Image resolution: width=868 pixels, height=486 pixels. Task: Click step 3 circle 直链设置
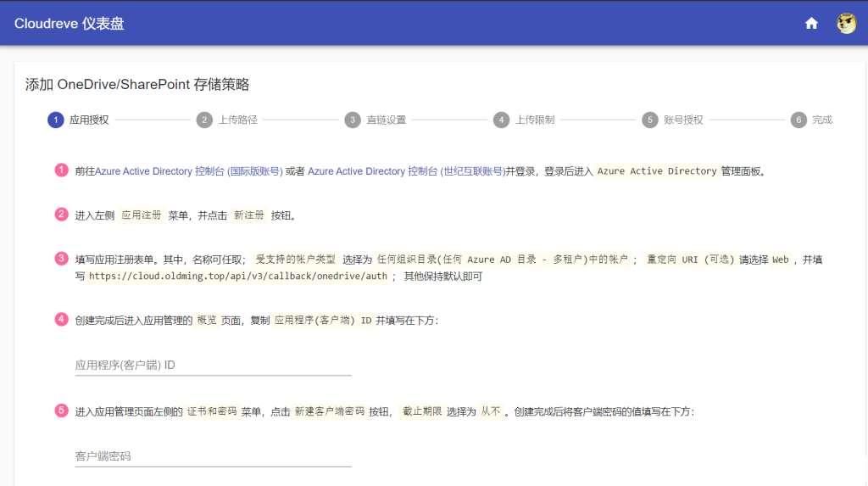coord(353,120)
